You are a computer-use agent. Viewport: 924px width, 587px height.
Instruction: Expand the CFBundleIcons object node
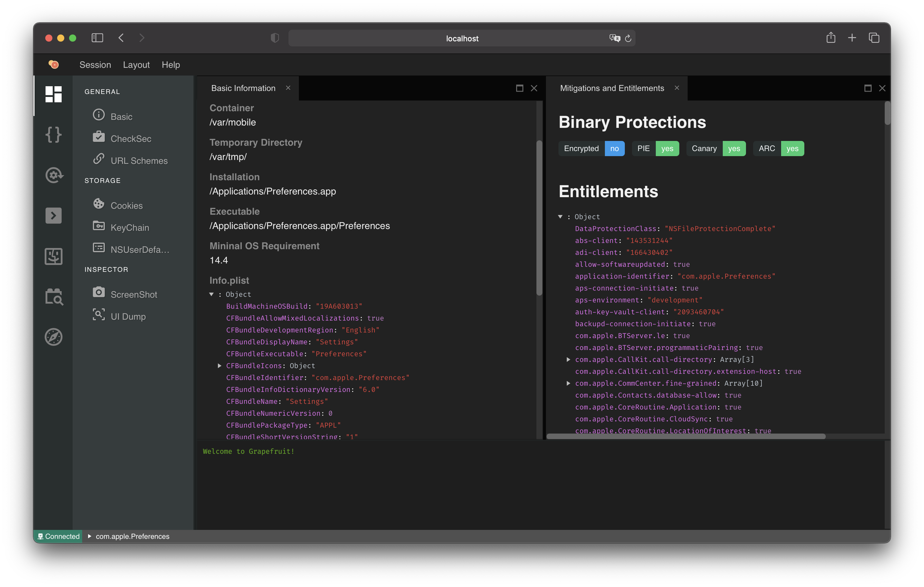[219, 366]
